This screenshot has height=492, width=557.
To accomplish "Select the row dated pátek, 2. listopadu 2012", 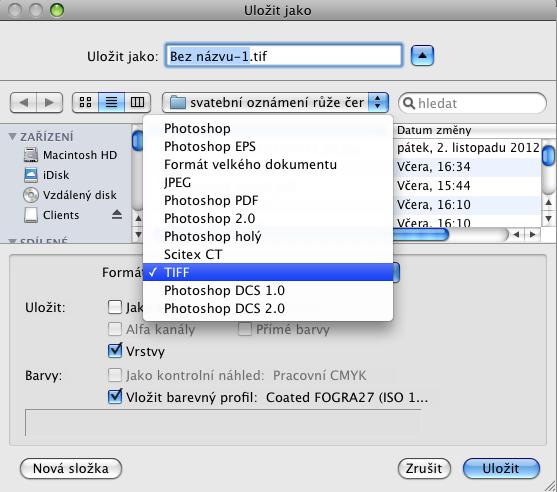I will [x=468, y=148].
